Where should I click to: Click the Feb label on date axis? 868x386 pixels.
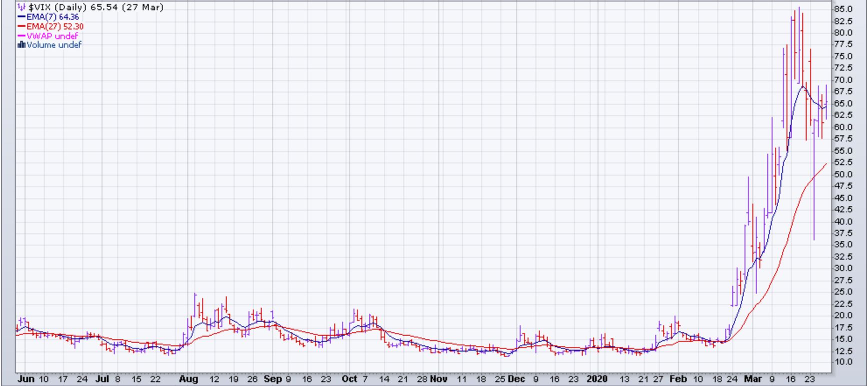tap(678, 379)
